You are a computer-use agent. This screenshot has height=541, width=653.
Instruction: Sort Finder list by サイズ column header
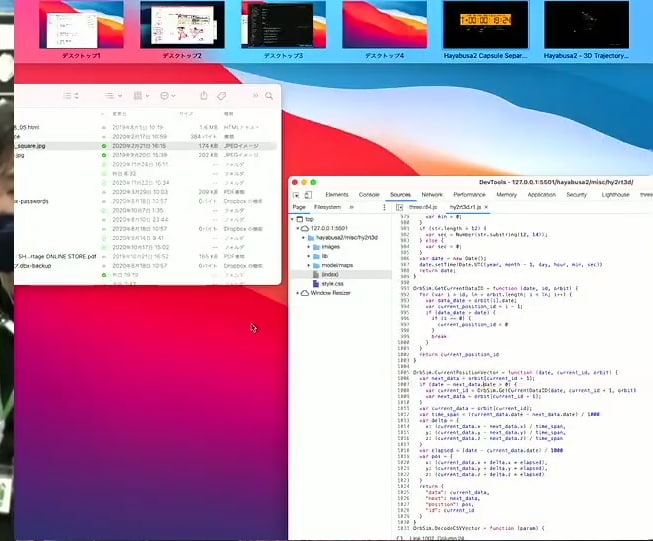(x=186, y=114)
